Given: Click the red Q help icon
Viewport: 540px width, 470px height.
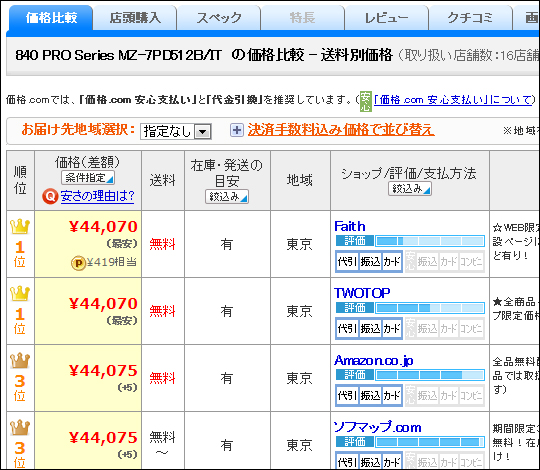Looking at the screenshot, I should [50, 197].
